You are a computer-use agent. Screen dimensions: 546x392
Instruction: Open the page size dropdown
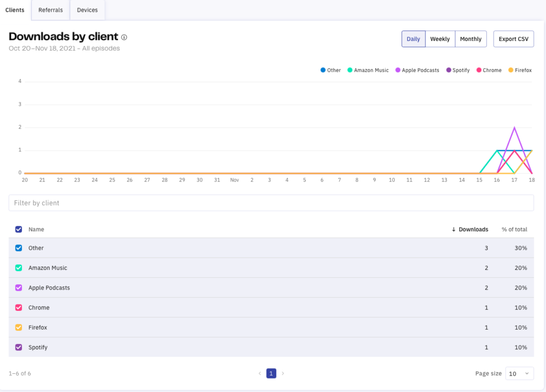(x=519, y=373)
